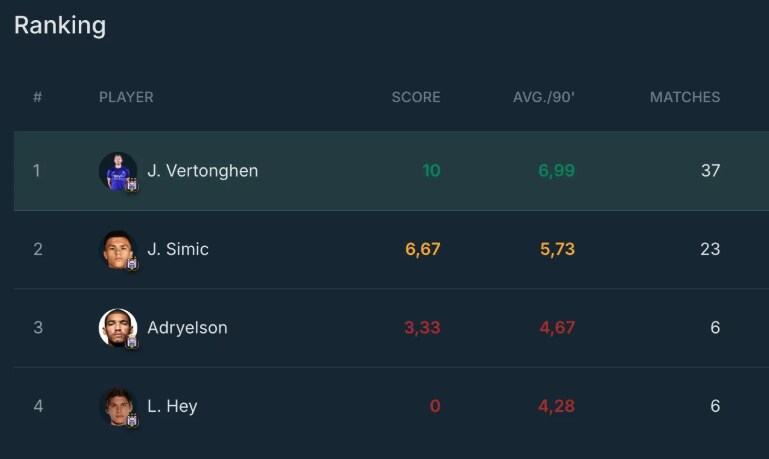Screen dimensions: 769x459
Task: Sort table by SCORE column header
Action: coord(416,97)
